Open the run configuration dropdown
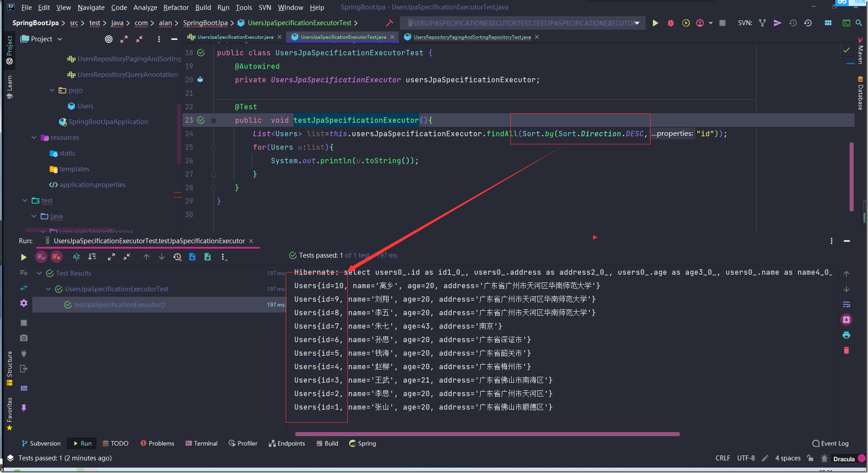The width and height of the screenshot is (868, 473). pos(523,23)
